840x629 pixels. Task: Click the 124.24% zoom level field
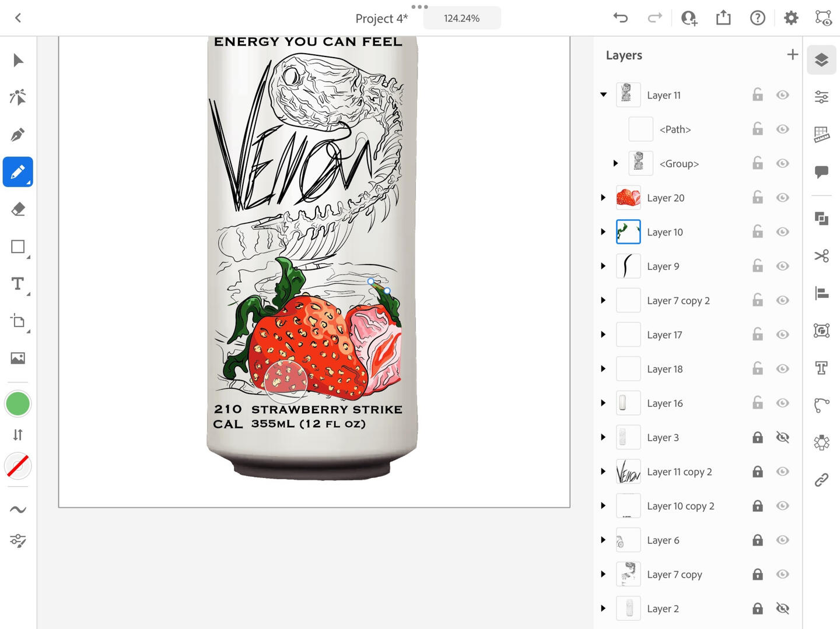click(461, 18)
